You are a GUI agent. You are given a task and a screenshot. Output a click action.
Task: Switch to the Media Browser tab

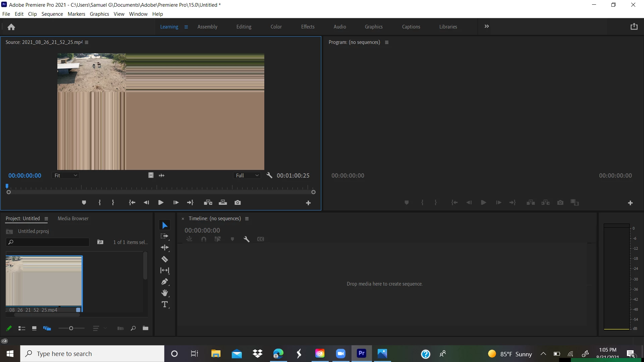73,219
